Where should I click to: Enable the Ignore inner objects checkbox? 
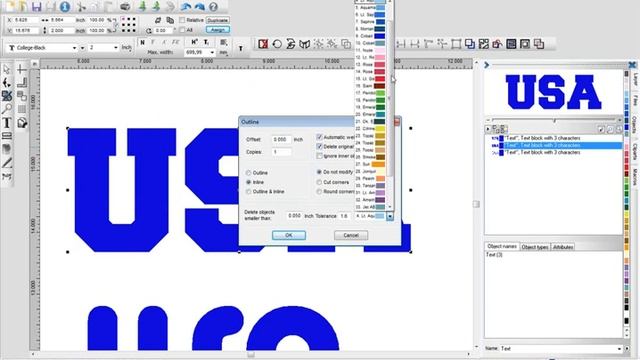(320, 156)
